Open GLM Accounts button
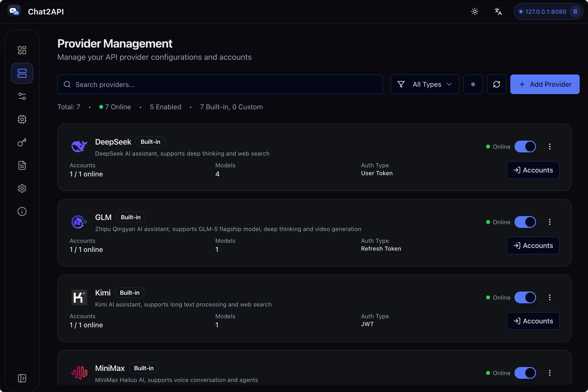 [533, 245]
